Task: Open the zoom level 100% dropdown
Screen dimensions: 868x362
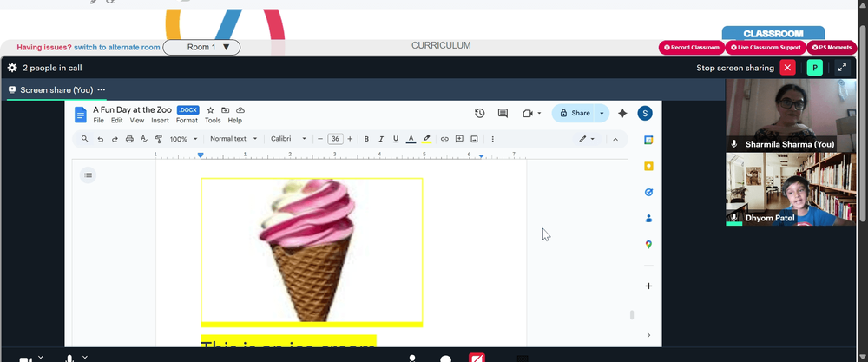Action: (x=183, y=139)
